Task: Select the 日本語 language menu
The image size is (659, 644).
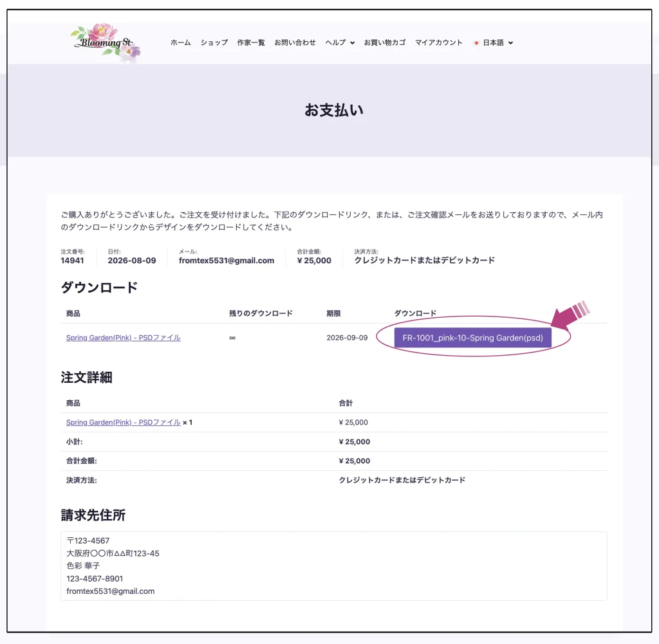Action: coord(493,42)
